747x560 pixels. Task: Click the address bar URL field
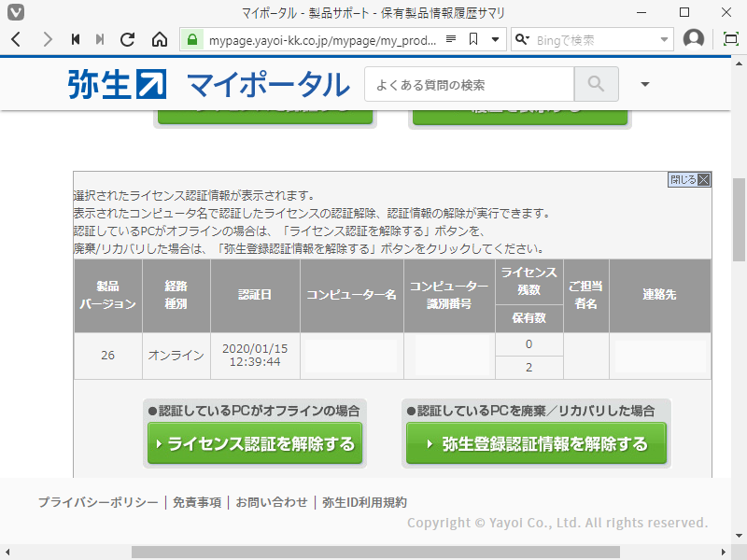tap(322, 40)
